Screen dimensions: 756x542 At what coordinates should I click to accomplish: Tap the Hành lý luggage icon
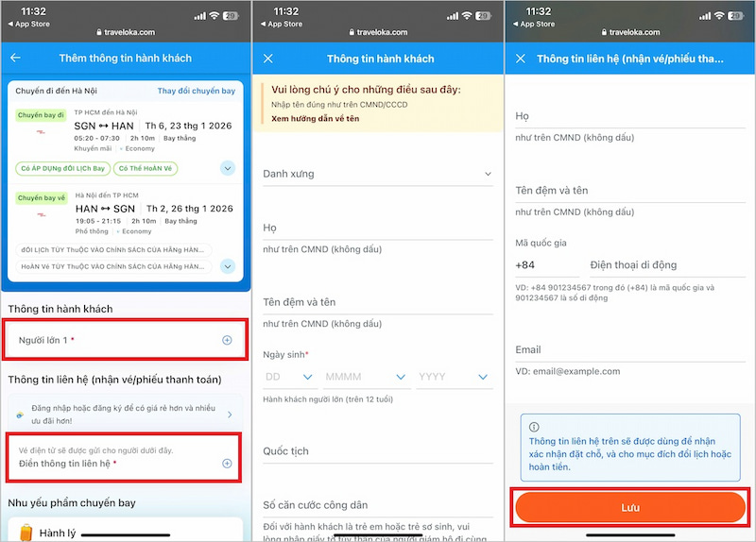pos(26,533)
